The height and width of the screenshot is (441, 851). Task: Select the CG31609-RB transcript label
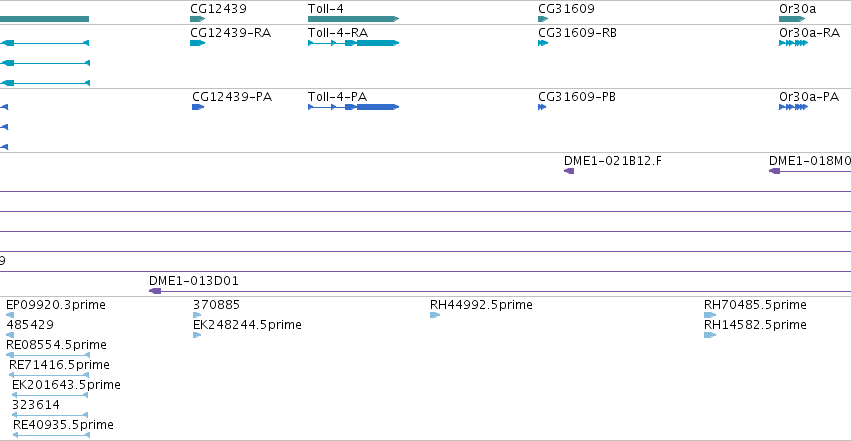point(577,33)
